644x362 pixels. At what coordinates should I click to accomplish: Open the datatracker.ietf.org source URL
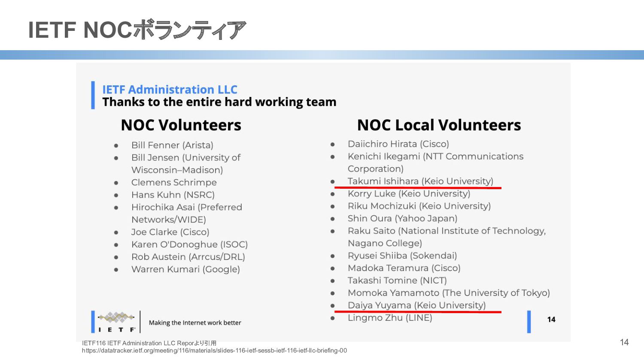pyautogui.click(x=214, y=350)
